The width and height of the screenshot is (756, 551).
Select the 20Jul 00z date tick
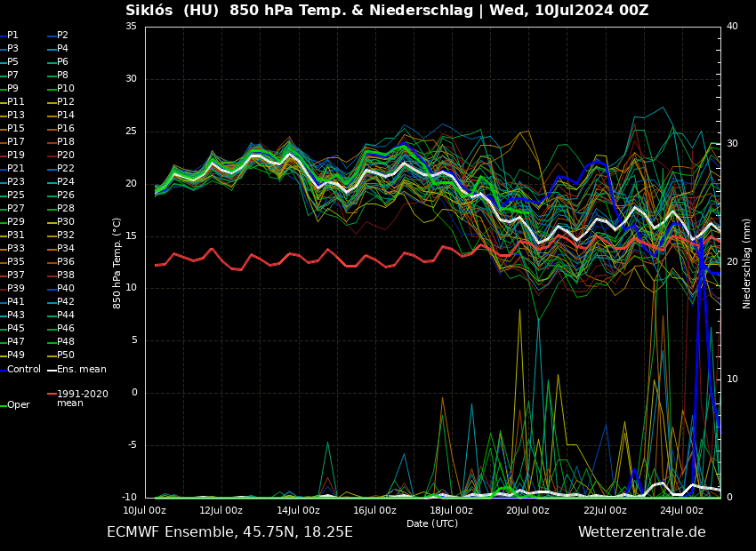coord(528,510)
